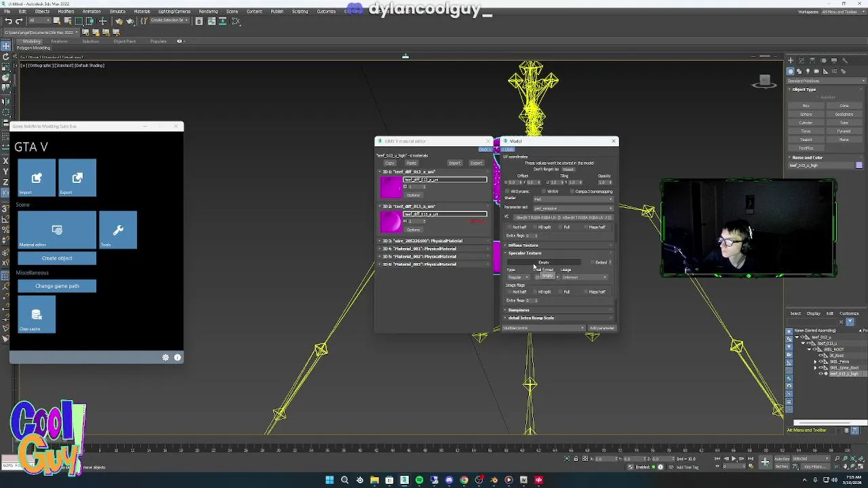The height and width of the screenshot is (488, 868).
Task: Open the Hierarchy command panel tab
Action: point(812,60)
